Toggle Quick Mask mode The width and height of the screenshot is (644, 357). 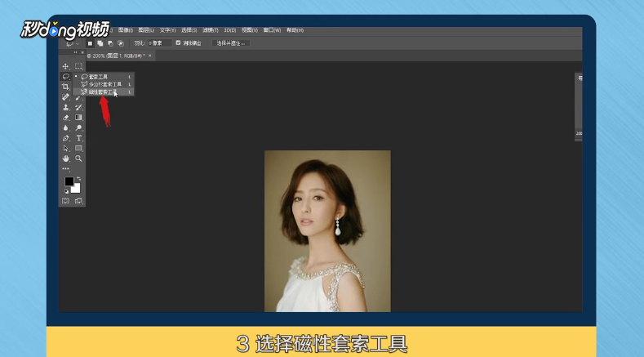(65, 201)
